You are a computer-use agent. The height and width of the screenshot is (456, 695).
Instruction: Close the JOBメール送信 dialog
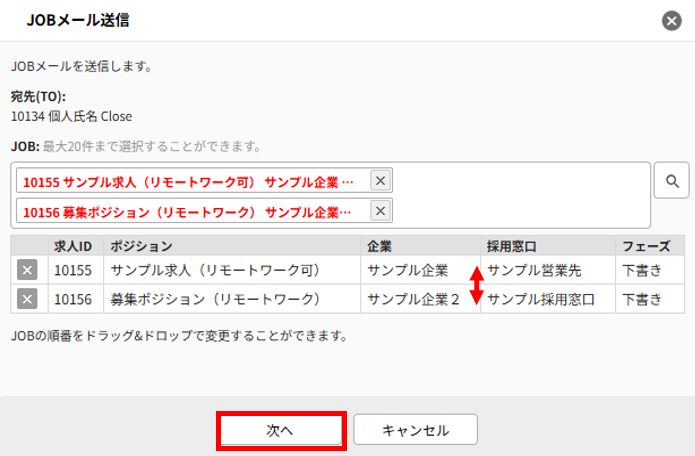[670, 20]
